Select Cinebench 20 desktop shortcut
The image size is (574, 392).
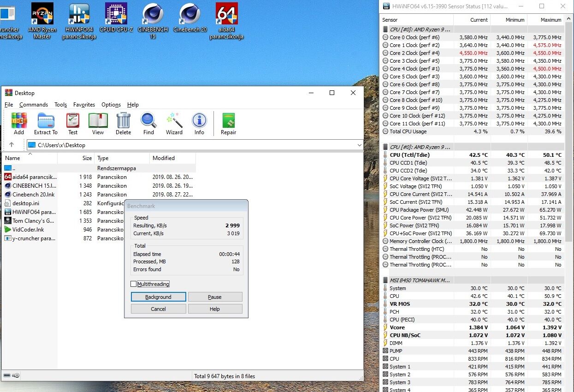click(x=190, y=18)
